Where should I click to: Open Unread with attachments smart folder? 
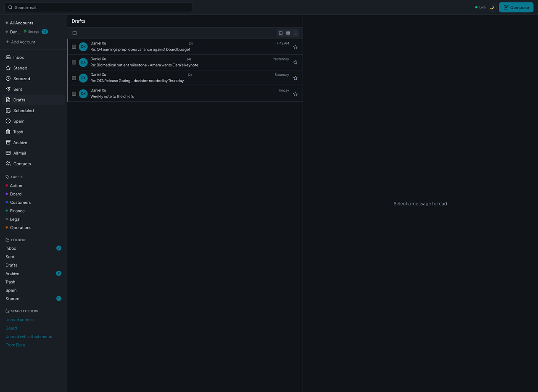coord(29,337)
